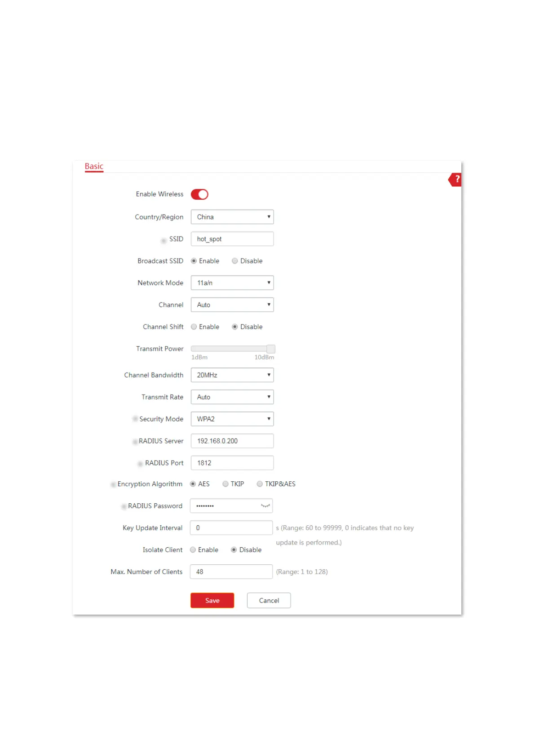
Task: Select Enable for Channel Shift
Action: 194,327
